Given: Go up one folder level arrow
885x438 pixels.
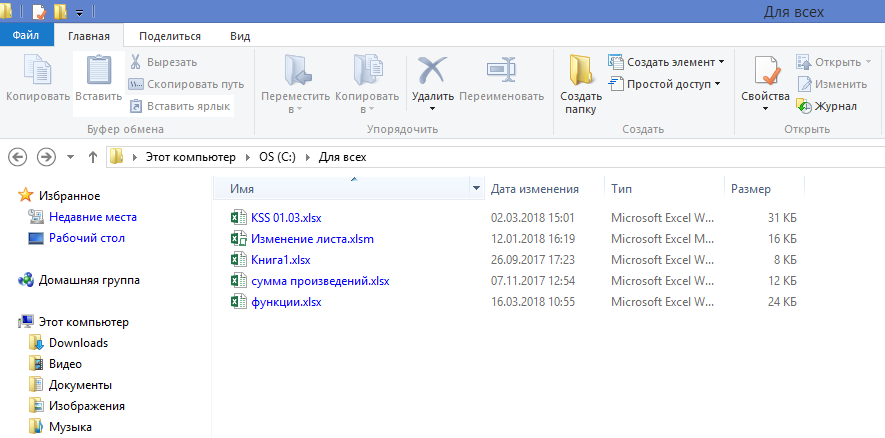Looking at the screenshot, I should [93, 157].
